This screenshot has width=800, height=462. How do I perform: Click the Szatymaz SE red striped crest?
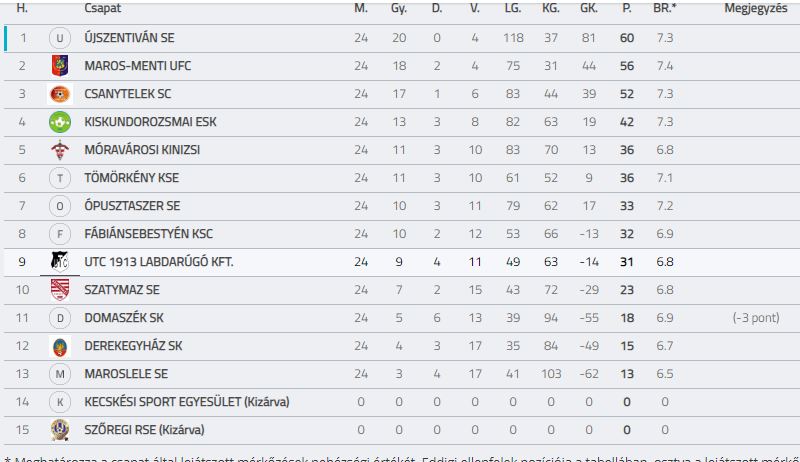coord(60,290)
